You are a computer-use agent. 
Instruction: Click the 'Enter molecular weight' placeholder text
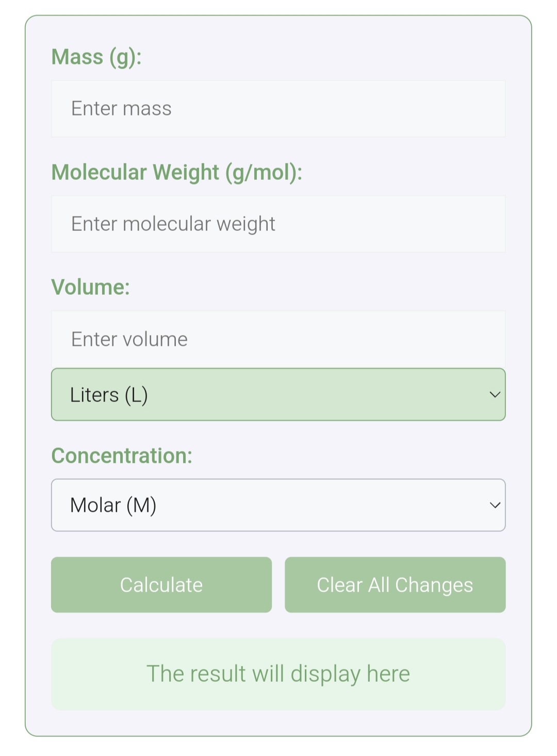(x=173, y=224)
